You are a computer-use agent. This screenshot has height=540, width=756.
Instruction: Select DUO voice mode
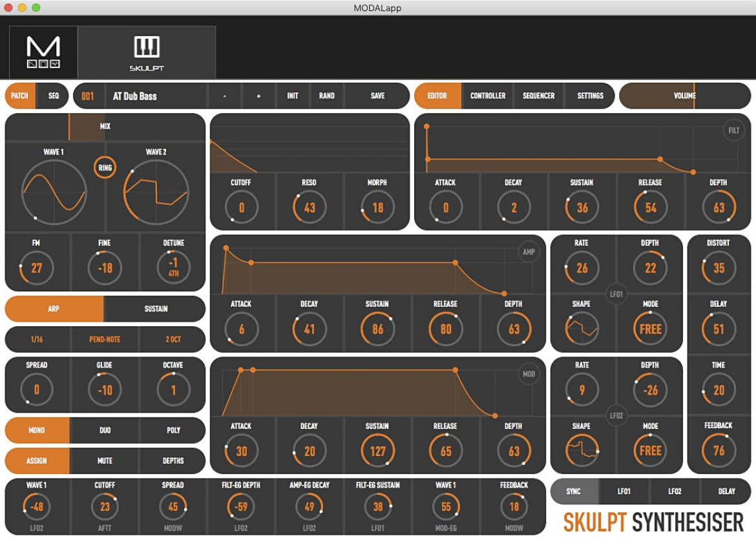point(105,430)
